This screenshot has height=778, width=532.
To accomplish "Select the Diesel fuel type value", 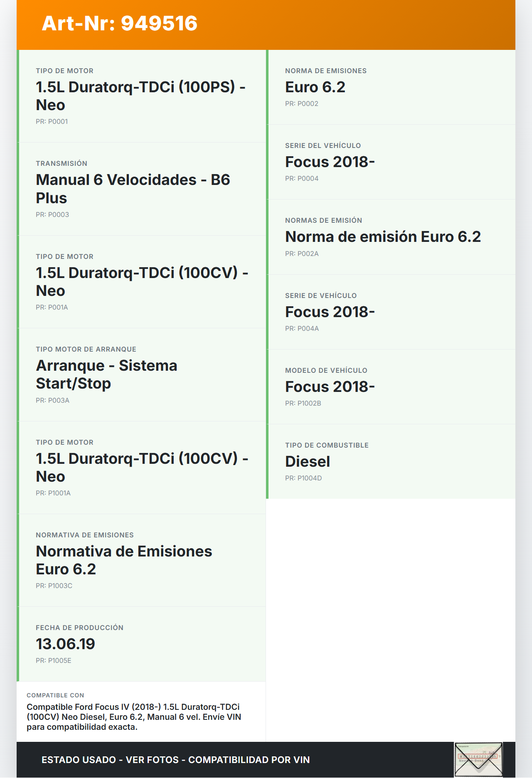I will coord(308,462).
